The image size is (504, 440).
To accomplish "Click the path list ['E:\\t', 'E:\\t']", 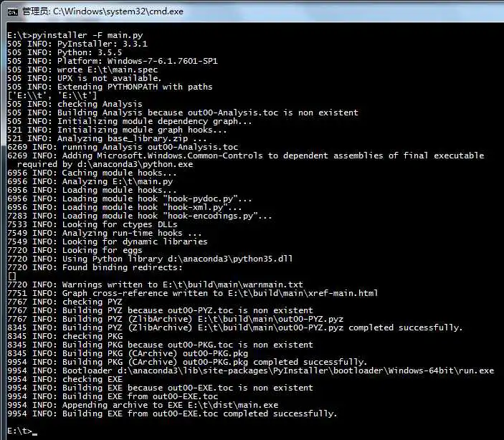I will 52,95.
